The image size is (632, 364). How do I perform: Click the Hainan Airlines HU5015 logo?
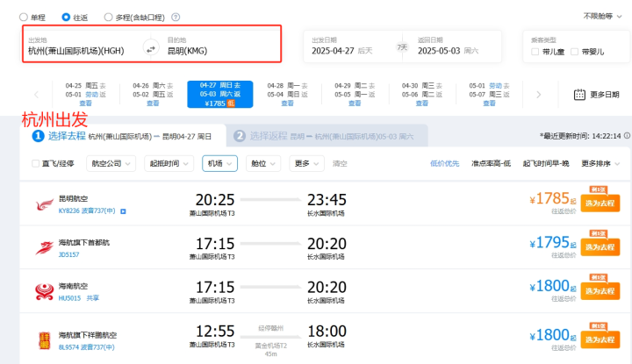45,292
